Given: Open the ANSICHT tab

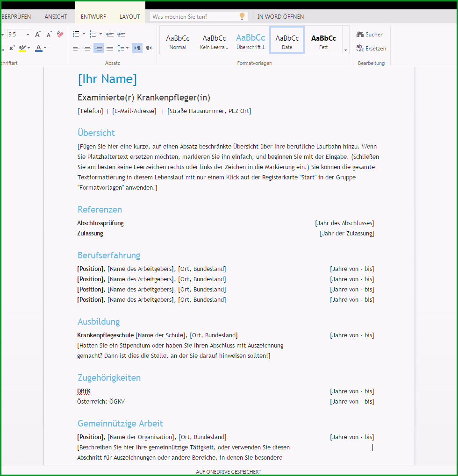Looking at the screenshot, I should tap(56, 17).
